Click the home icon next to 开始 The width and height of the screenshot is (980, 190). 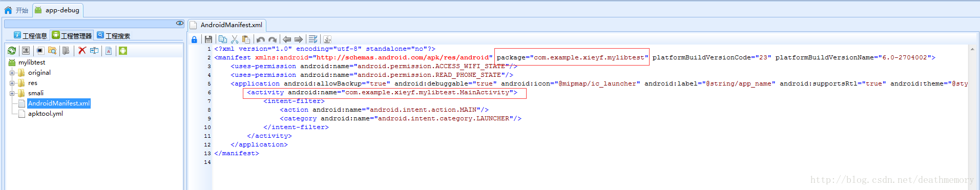[x=8, y=10]
